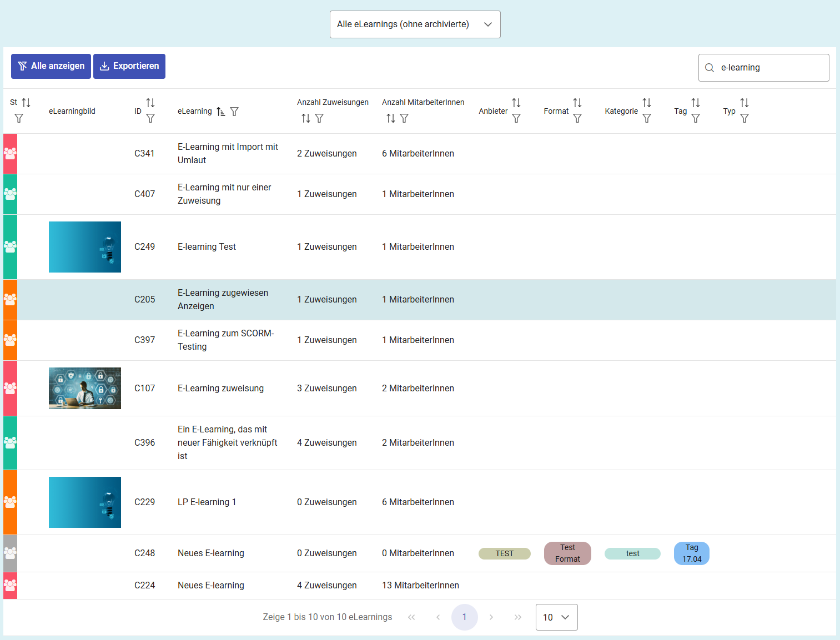The image size is (840, 640).
Task: Open the Tag column filter
Action: pyautogui.click(x=696, y=118)
